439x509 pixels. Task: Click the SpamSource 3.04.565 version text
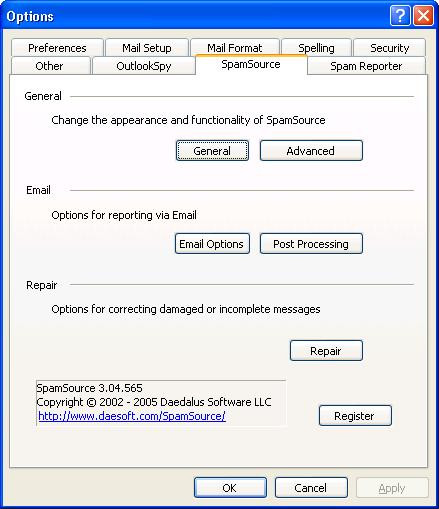[x=89, y=388]
